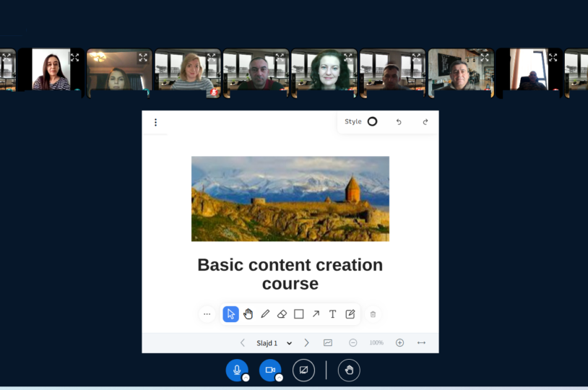Viewport: 588px width, 390px height.
Task: Select the sticky note tool
Action: [x=350, y=314]
